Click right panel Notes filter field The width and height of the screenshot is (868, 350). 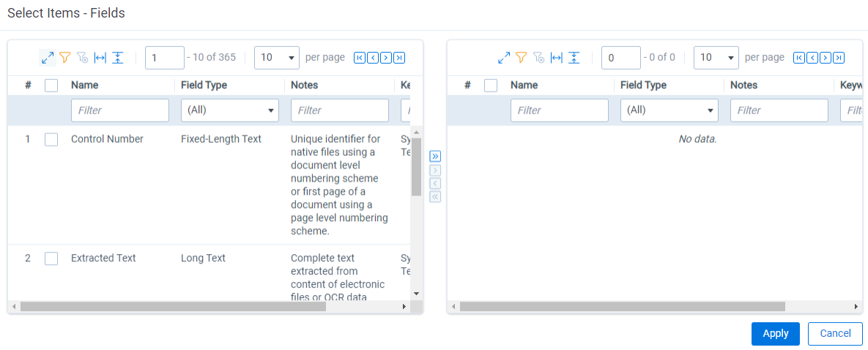[779, 111]
